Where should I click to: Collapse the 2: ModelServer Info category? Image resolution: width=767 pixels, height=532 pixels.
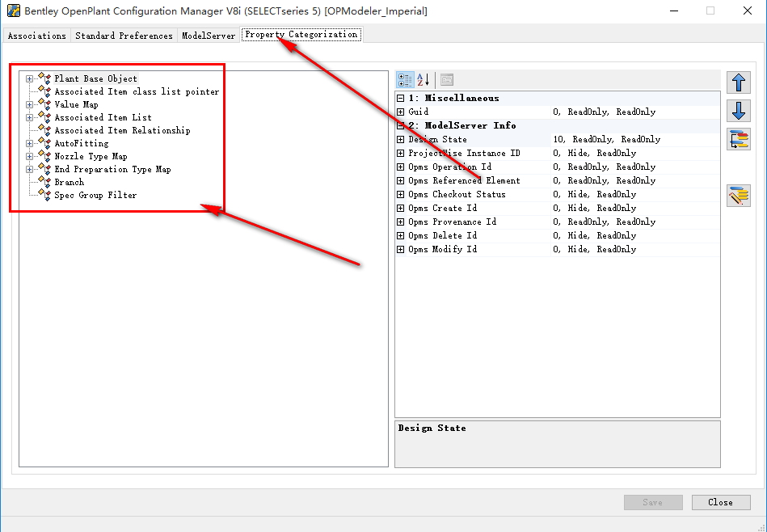(x=401, y=126)
